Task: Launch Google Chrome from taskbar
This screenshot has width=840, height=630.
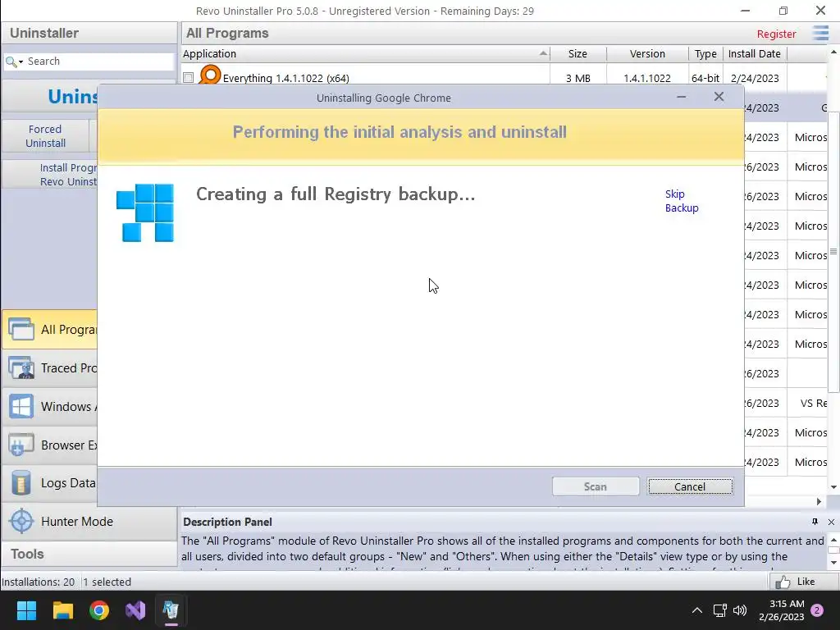Action: [x=99, y=609]
